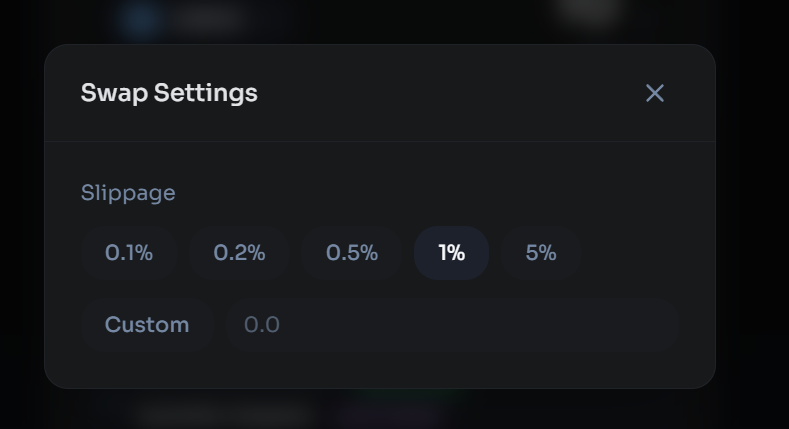Tap the lowest slippage preset, 0.1%
The height and width of the screenshot is (429, 789).
pos(129,252)
